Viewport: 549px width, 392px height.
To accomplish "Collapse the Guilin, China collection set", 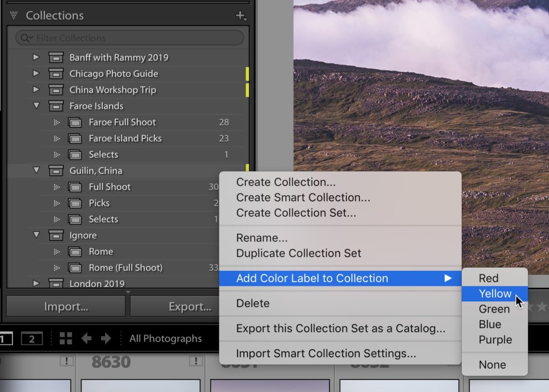I will tap(36, 170).
